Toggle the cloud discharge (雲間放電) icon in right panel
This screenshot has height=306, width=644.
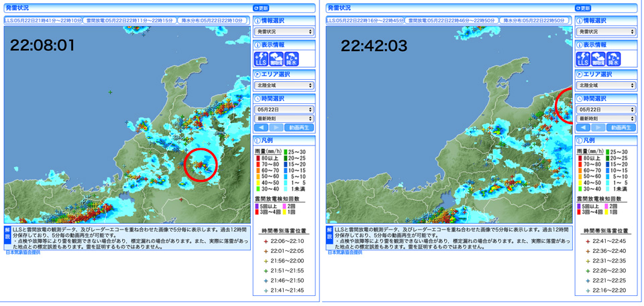click(599, 58)
